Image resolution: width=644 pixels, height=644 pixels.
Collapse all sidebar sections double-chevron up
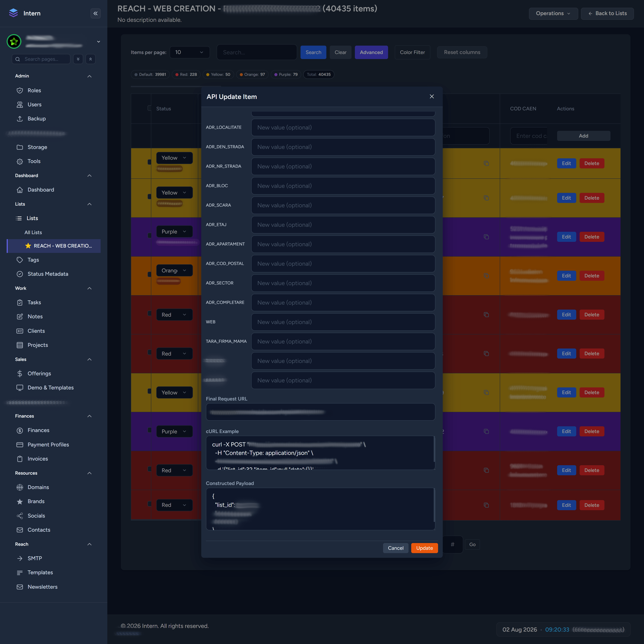90,59
